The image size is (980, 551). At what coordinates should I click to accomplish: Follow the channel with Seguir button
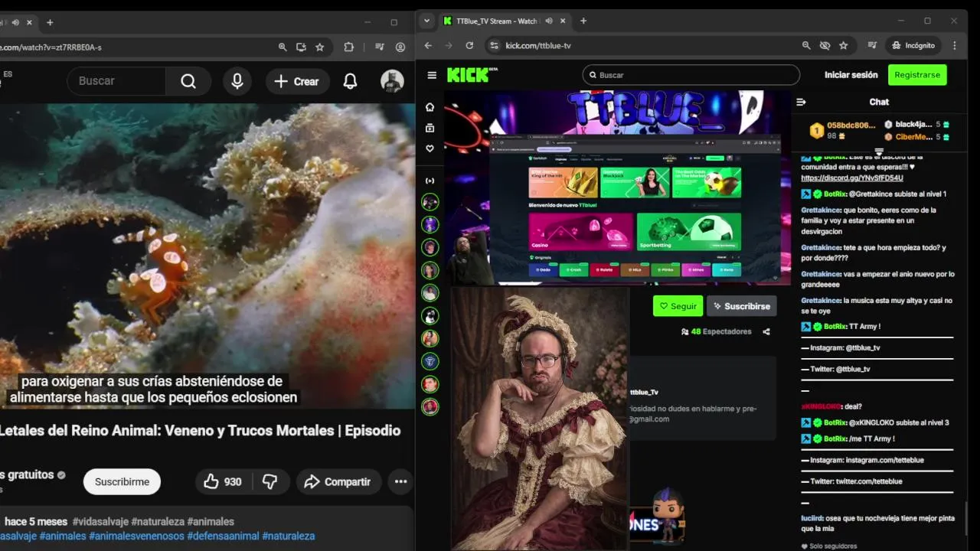(x=678, y=306)
